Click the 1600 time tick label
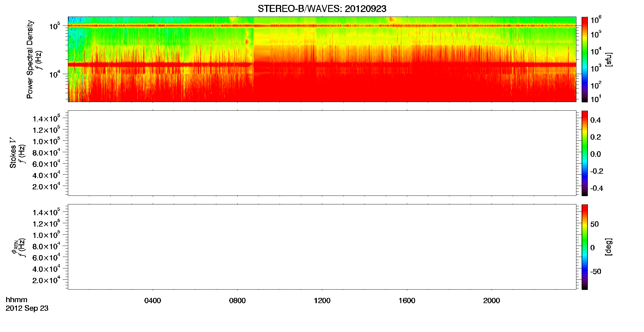Image resolution: width=644 pixels, height=332 pixels. point(407,301)
